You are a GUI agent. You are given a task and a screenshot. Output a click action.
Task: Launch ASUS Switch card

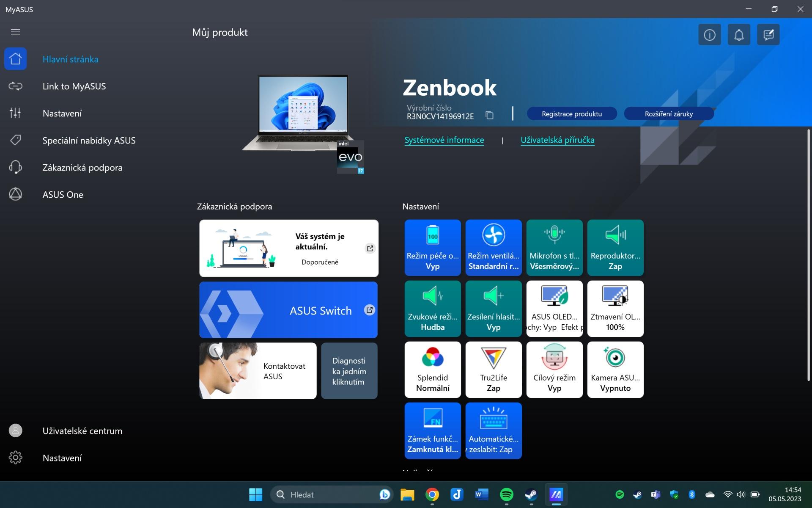tap(288, 310)
